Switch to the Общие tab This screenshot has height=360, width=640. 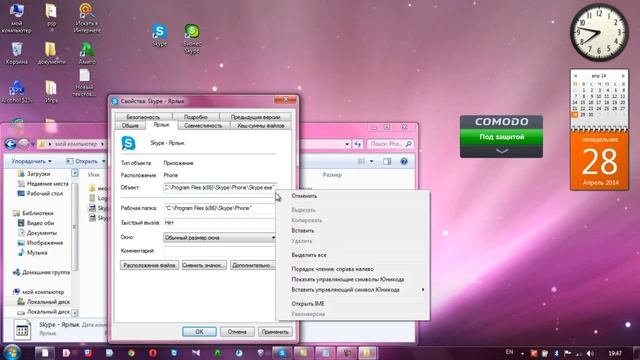click(x=130, y=126)
